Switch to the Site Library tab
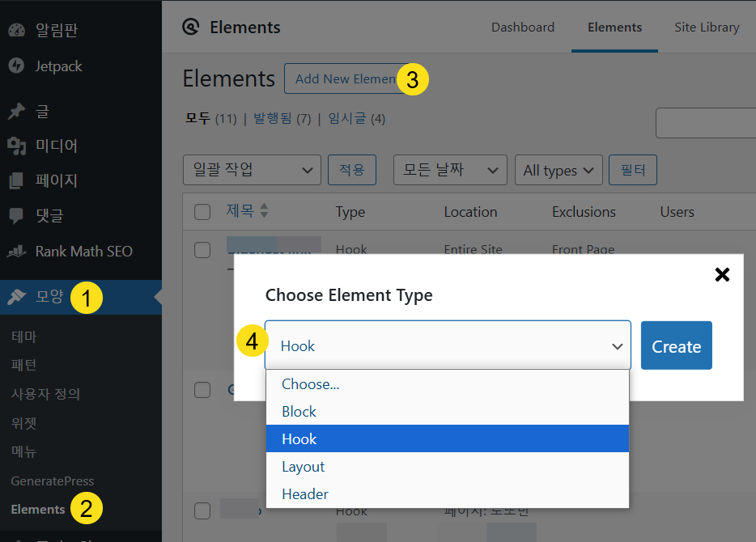 tap(707, 27)
